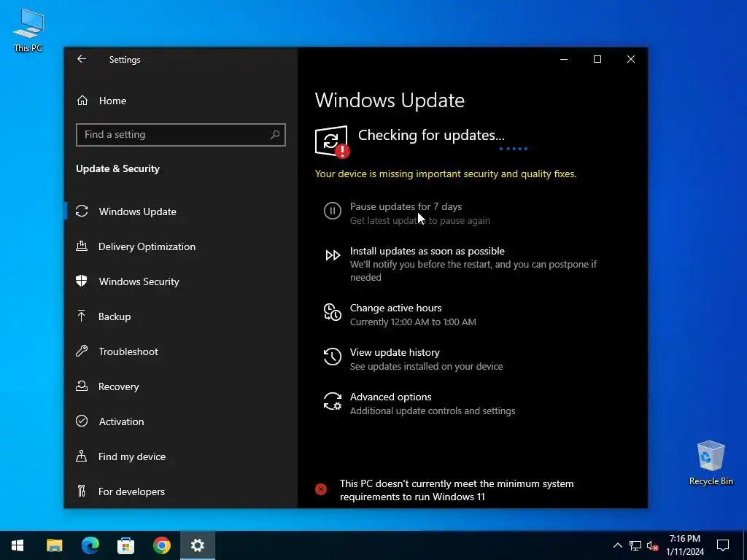Click the active hours clock icon
This screenshot has width=747, height=560.
tap(333, 312)
